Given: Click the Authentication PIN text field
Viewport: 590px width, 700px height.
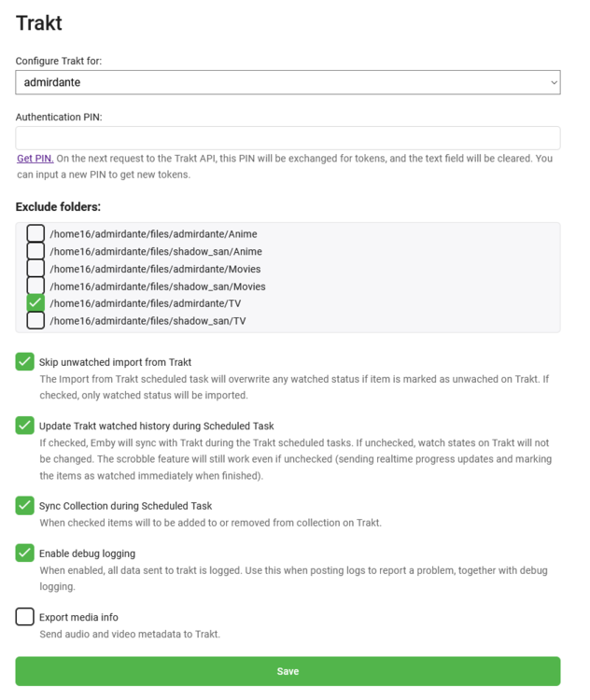Looking at the screenshot, I should pos(288,138).
